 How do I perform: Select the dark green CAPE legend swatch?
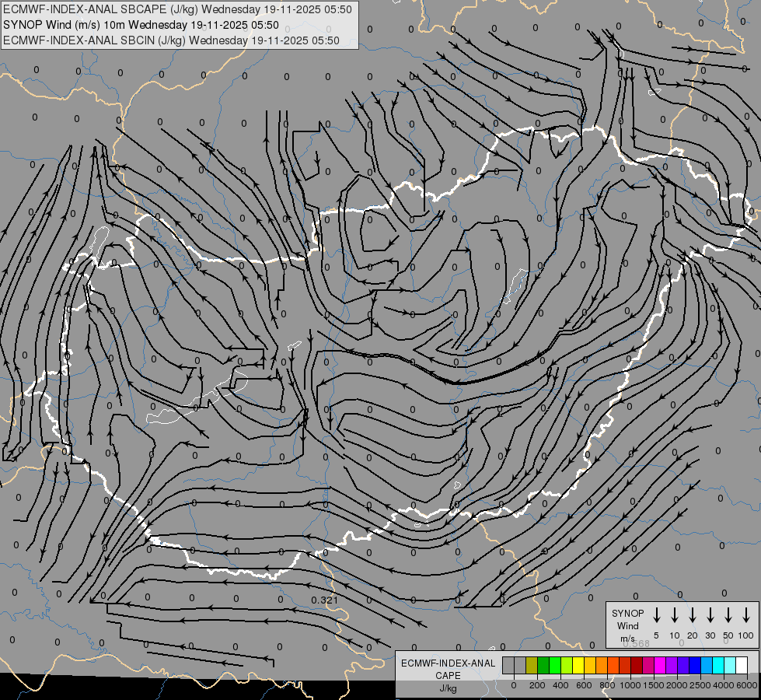pyautogui.click(x=543, y=665)
